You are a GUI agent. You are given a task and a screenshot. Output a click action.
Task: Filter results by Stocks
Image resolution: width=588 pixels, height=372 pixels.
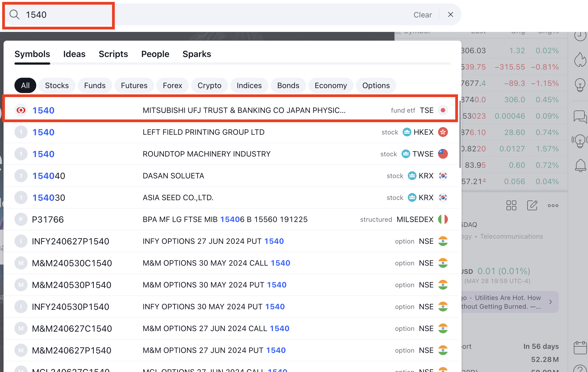57,85
